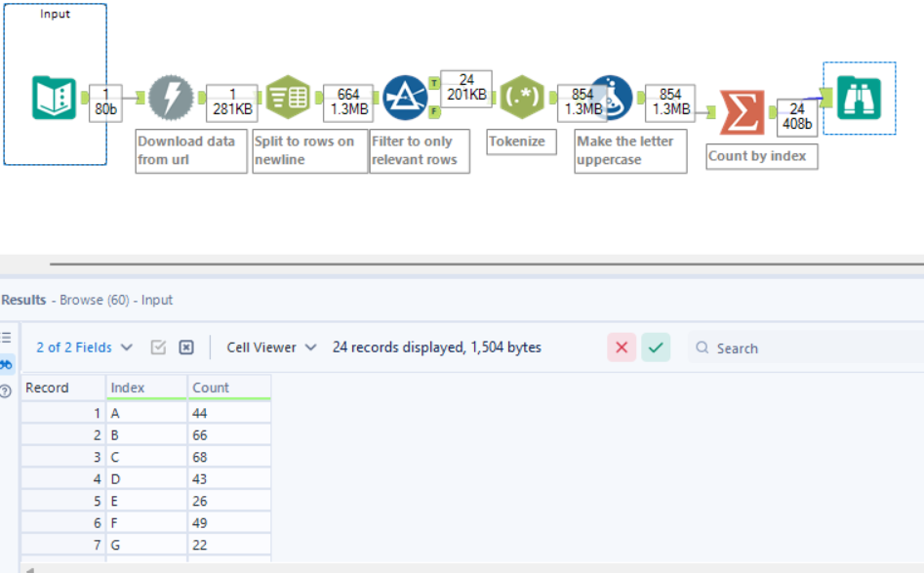Click the Index column header
The image size is (924, 573).
(146, 388)
